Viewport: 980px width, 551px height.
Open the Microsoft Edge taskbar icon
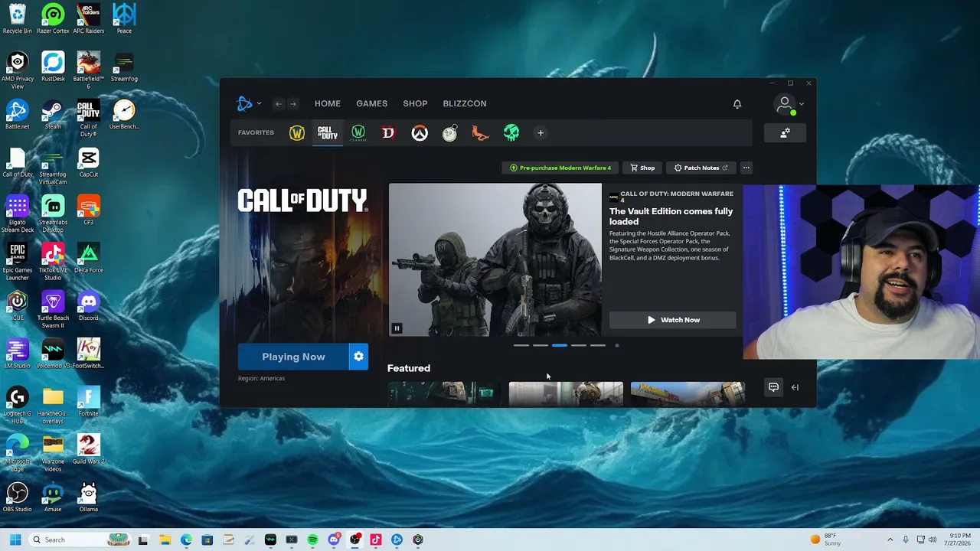point(186,540)
